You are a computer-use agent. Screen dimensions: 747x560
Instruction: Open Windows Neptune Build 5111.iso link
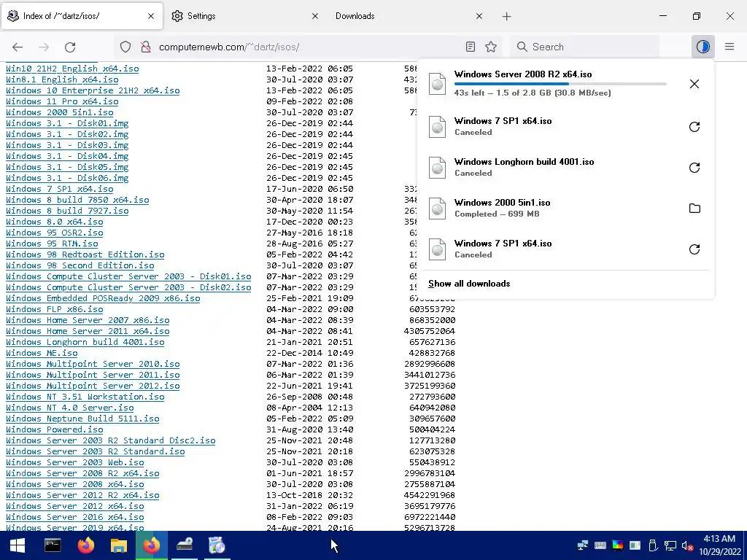pos(82,419)
